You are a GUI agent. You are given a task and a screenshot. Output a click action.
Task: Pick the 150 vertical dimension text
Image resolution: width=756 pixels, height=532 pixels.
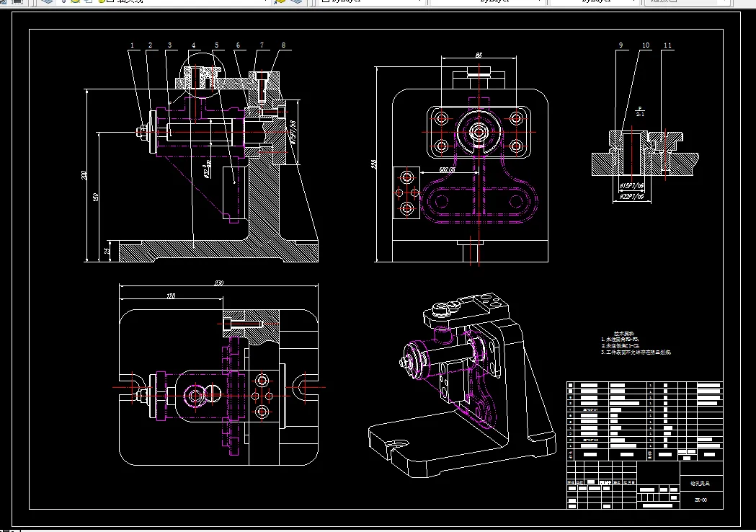coord(96,198)
